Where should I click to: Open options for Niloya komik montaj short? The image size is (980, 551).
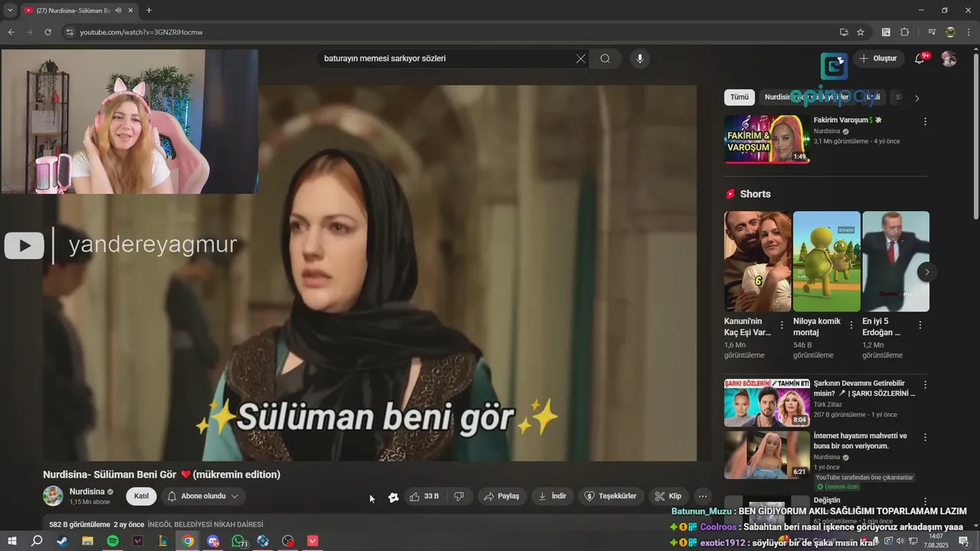tap(851, 325)
